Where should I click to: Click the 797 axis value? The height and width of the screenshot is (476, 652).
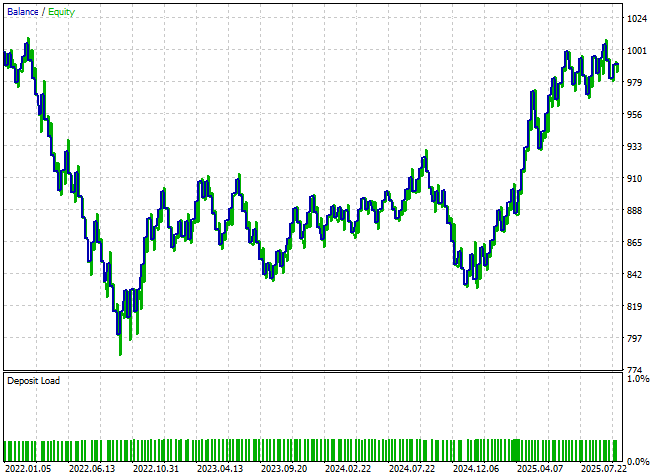click(635, 338)
